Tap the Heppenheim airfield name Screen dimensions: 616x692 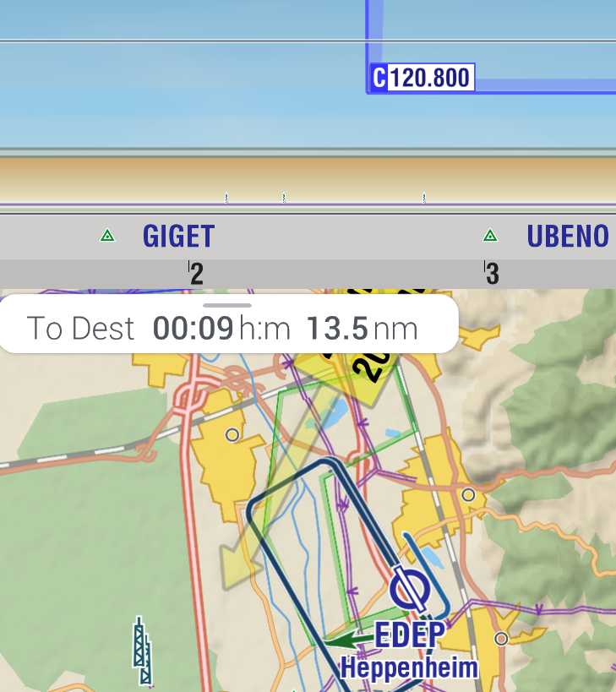[x=409, y=667]
